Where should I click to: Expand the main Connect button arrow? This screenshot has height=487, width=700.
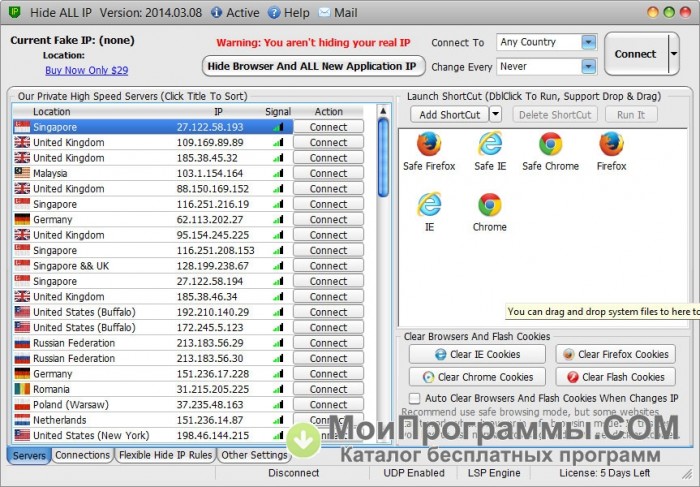tap(673, 54)
